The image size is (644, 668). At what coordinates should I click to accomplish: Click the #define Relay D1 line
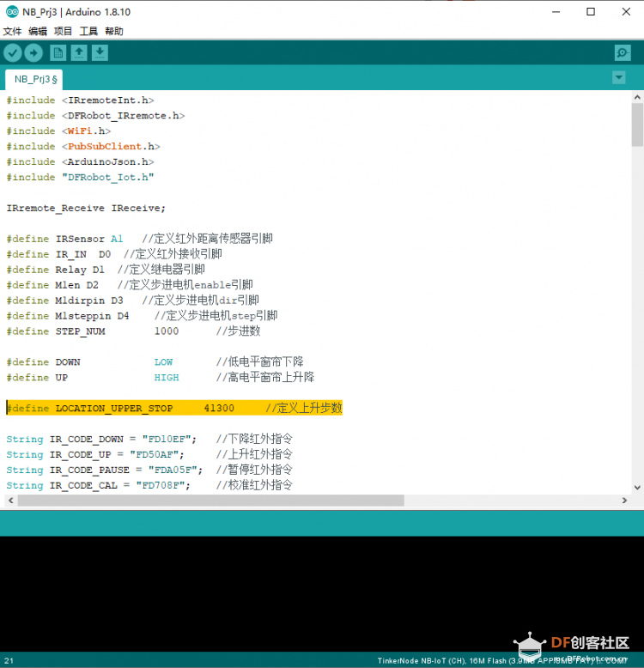point(106,270)
